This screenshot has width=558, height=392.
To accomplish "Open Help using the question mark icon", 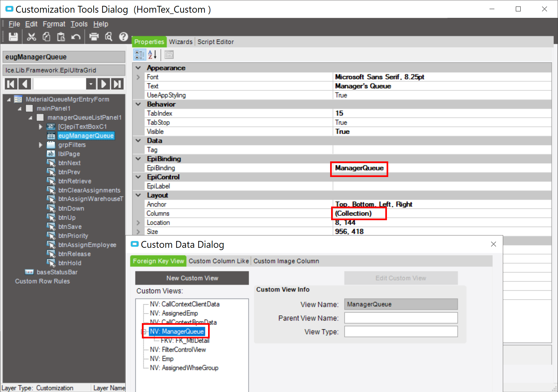I will coord(123,37).
